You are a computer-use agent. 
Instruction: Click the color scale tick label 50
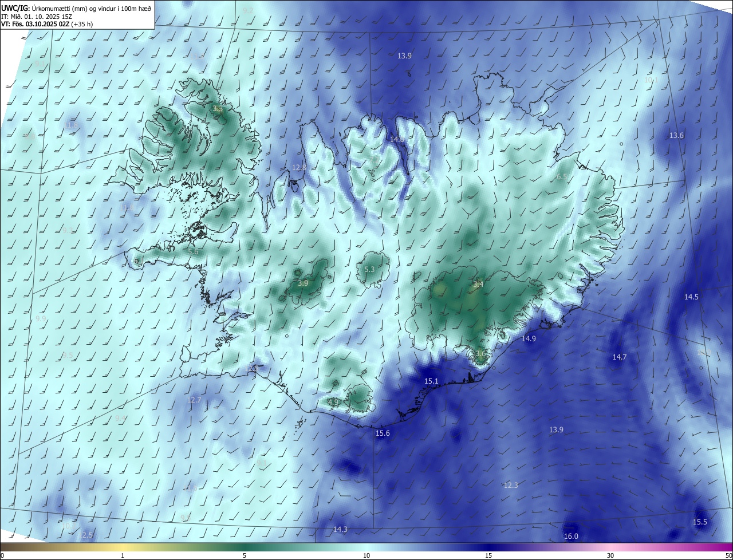(x=728, y=555)
